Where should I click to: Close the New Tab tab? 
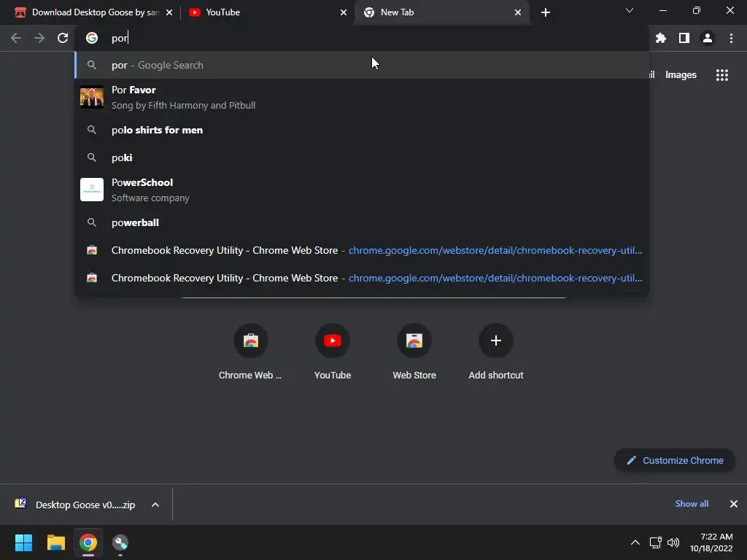[518, 12]
